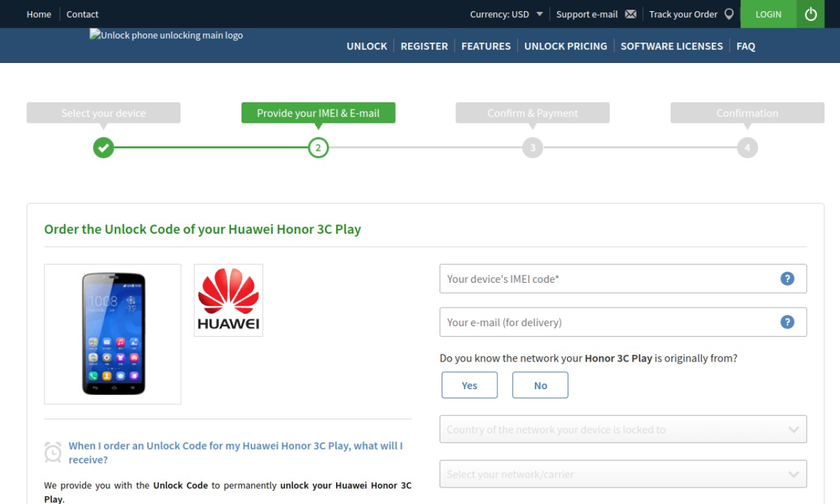Viewport: 840px width, 504px height.
Task: Focus the e-mail for delivery input field
Action: pos(623,322)
